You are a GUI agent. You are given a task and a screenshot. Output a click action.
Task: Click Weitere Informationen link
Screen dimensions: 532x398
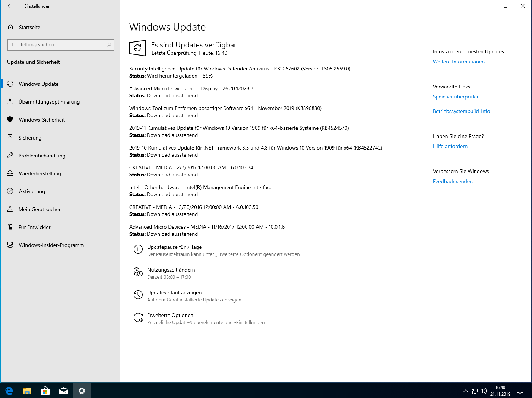459,62
